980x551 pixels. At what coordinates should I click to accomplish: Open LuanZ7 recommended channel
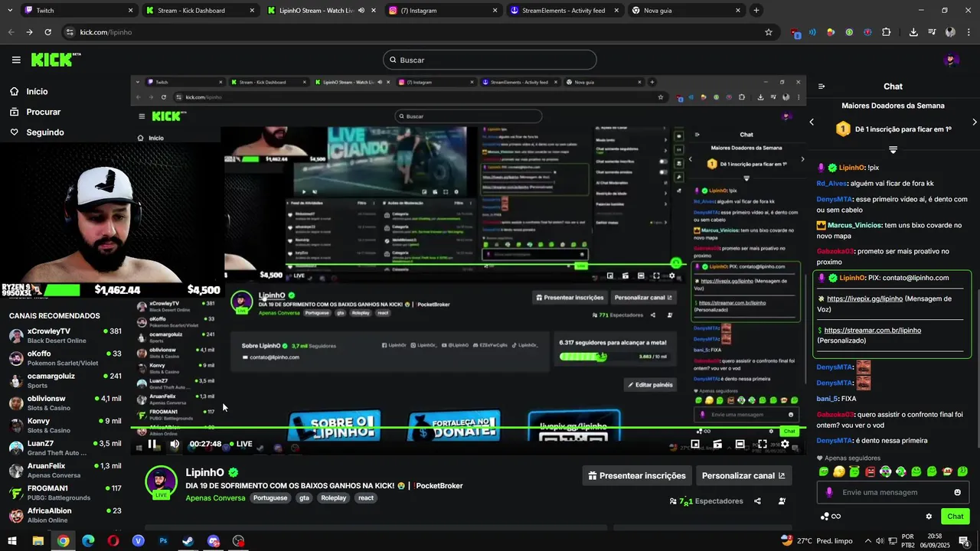(x=65, y=448)
